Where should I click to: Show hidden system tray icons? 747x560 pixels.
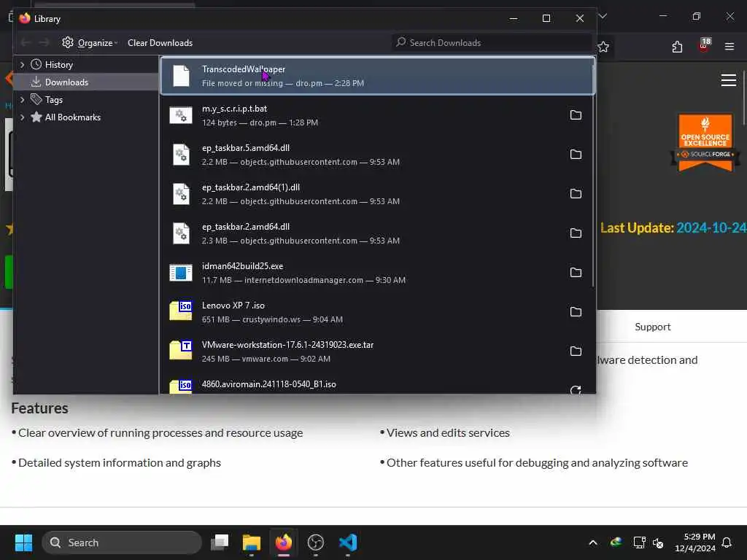tap(593, 542)
